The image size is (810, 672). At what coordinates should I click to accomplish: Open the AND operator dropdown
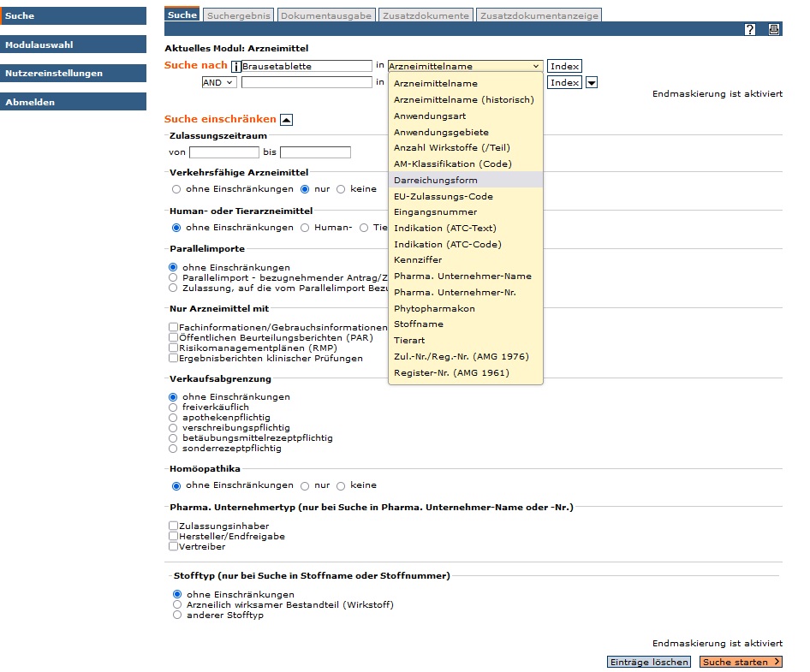click(219, 83)
